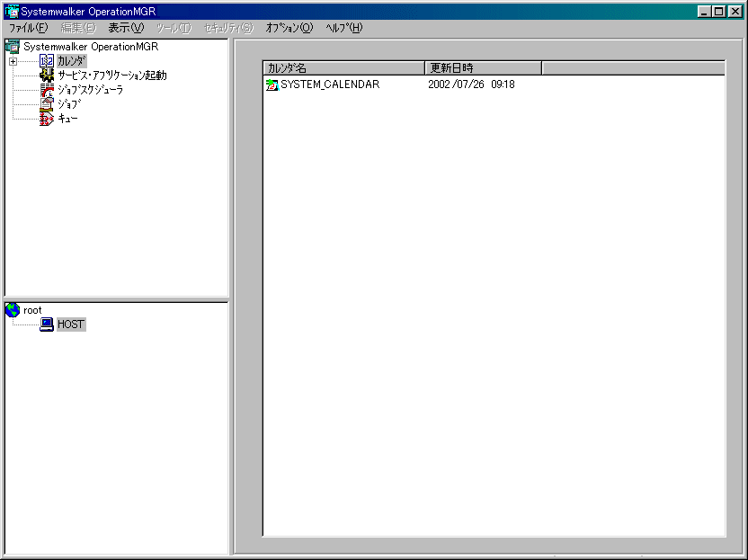Select HOST in the host tree
The image size is (748, 560).
[71, 324]
